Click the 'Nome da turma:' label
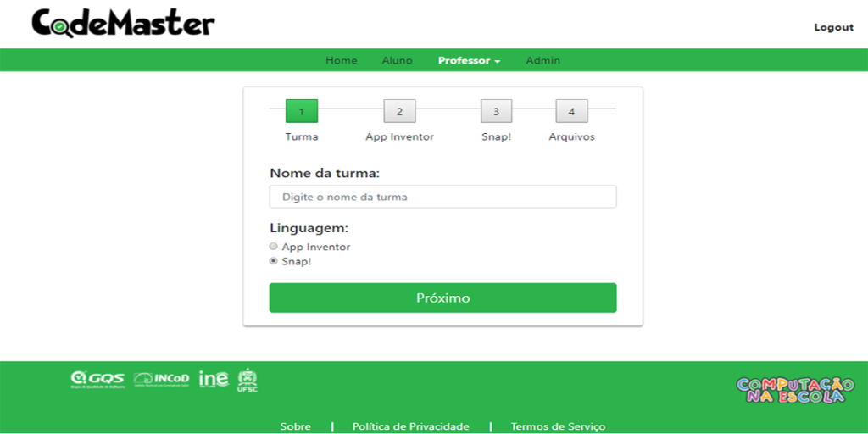 point(325,173)
